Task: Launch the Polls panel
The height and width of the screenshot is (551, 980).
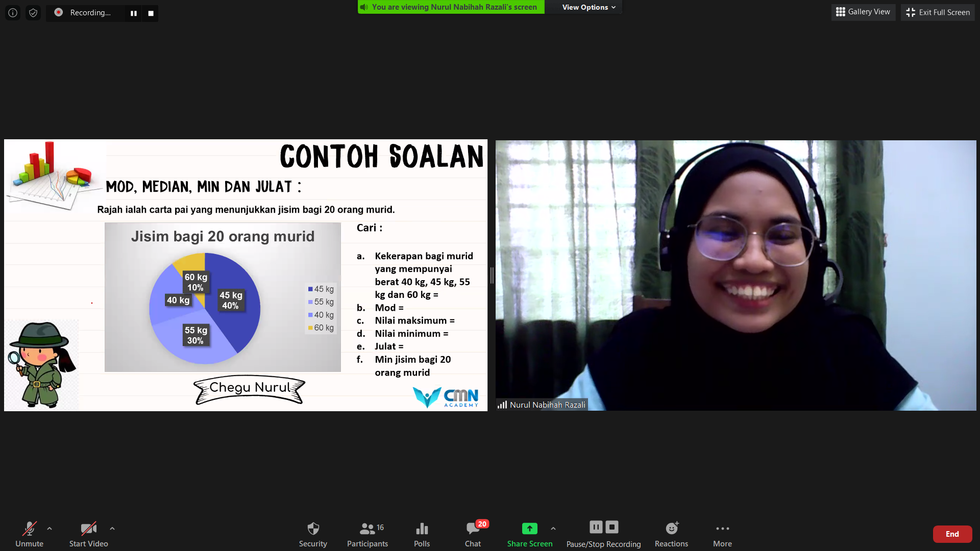Action: [x=422, y=534]
